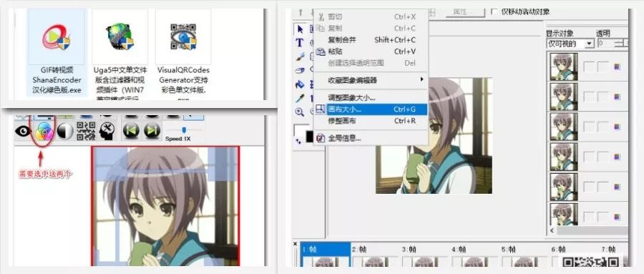Click the white foreground color swatch
The image size is (644, 274).
tap(301, 130)
